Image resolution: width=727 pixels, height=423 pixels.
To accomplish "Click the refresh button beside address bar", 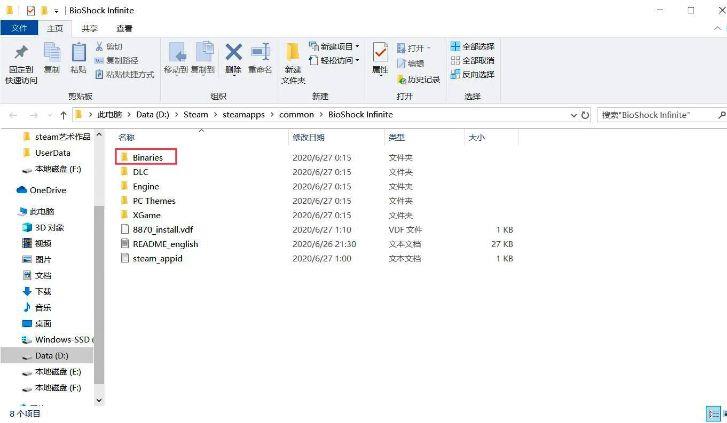I will 585,115.
